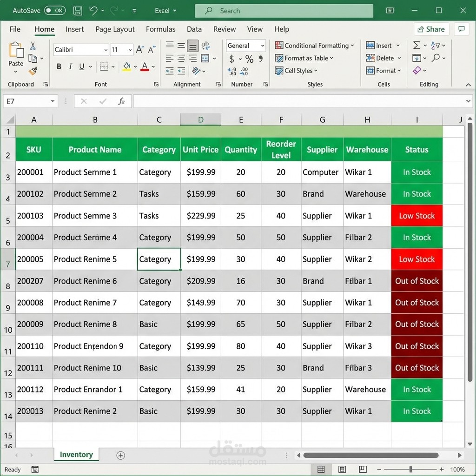Switch to Normal view in status bar
Screen dimensions: 476x476
click(x=321, y=469)
